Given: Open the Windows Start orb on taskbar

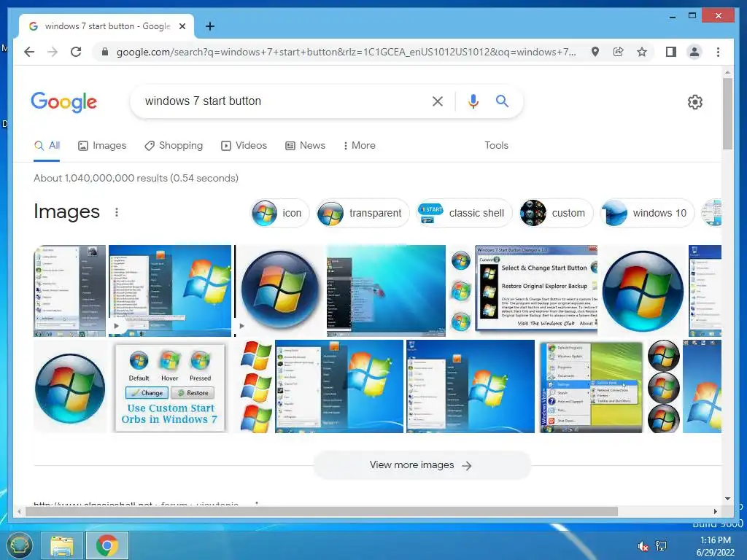Looking at the screenshot, I should coord(19,545).
